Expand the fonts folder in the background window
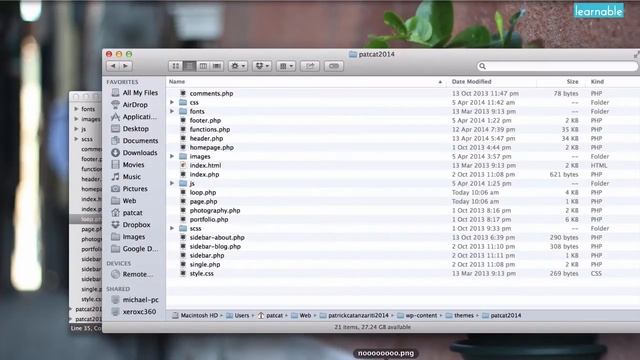This screenshot has height=360, width=640. coord(76,109)
